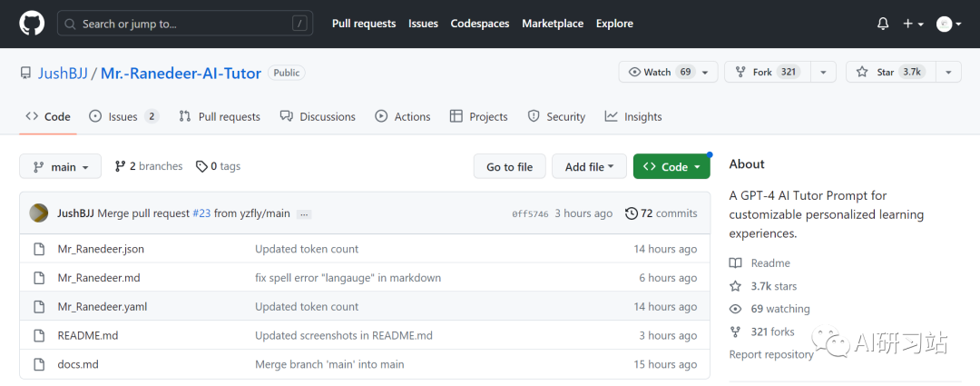Open the plus create-new dropdown
Image resolution: width=980 pixels, height=386 pixels.
(x=913, y=24)
